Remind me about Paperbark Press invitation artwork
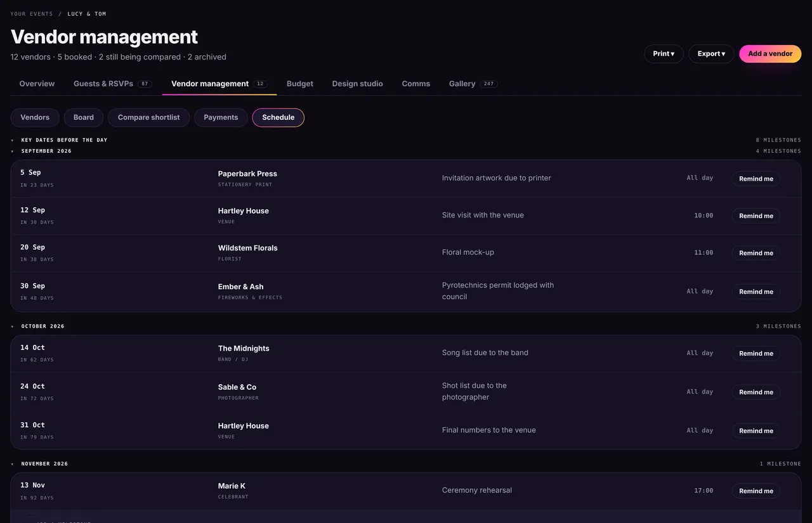 pos(756,179)
